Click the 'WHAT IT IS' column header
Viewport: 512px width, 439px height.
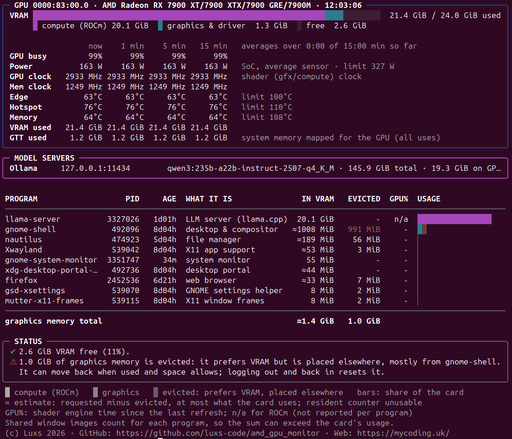209,199
